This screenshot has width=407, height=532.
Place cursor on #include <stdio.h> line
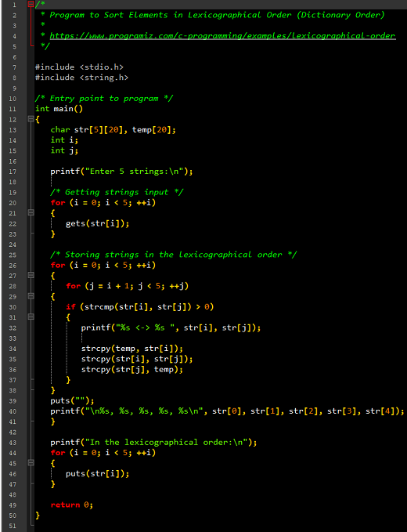point(79,67)
